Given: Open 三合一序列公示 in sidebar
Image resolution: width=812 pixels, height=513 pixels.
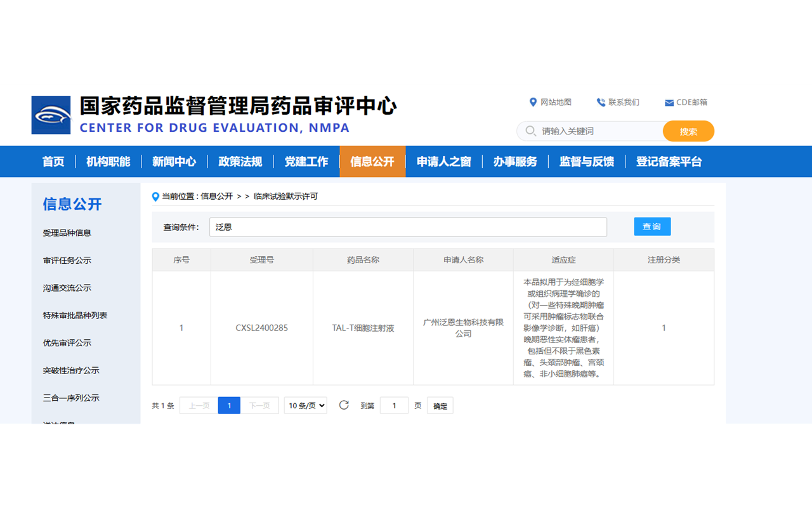Looking at the screenshot, I should (x=71, y=398).
